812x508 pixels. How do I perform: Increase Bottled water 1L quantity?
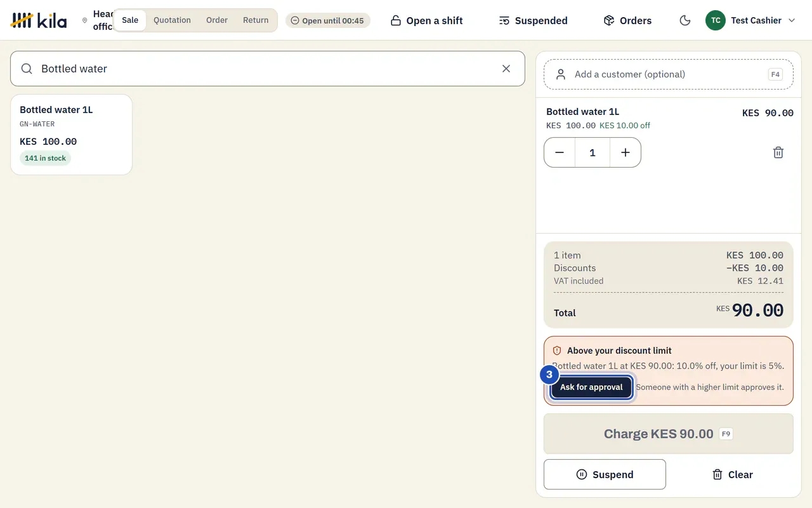point(625,152)
